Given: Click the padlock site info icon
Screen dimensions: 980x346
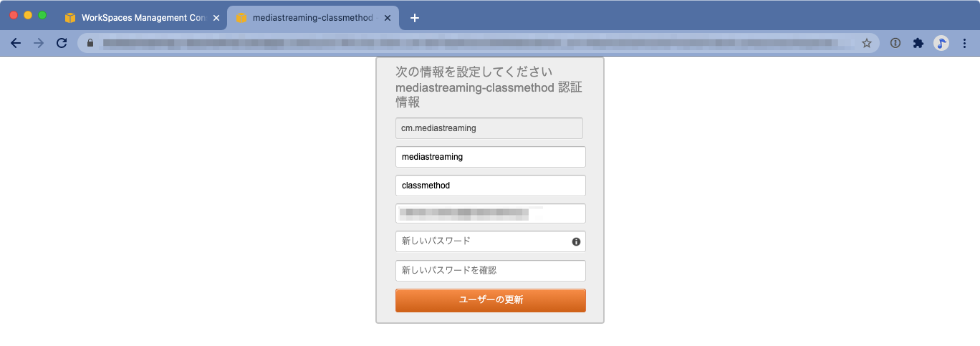Looking at the screenshot, I should tap(90, 43).
